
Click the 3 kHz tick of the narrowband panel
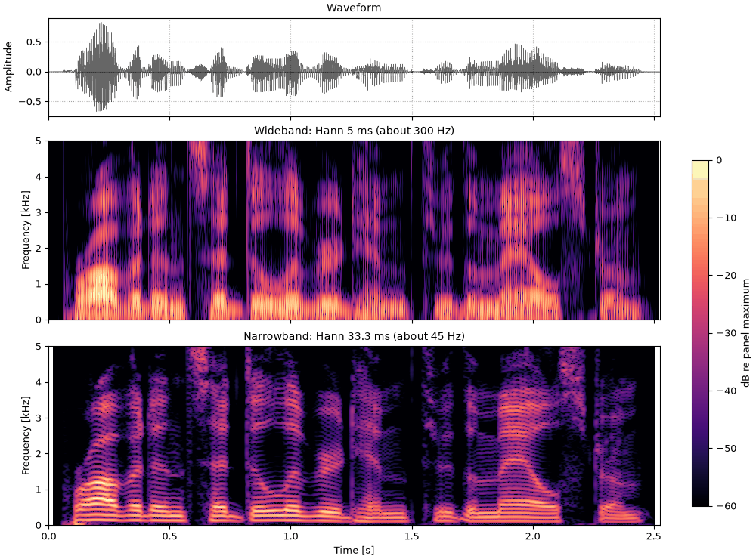(x=39, y=418)
